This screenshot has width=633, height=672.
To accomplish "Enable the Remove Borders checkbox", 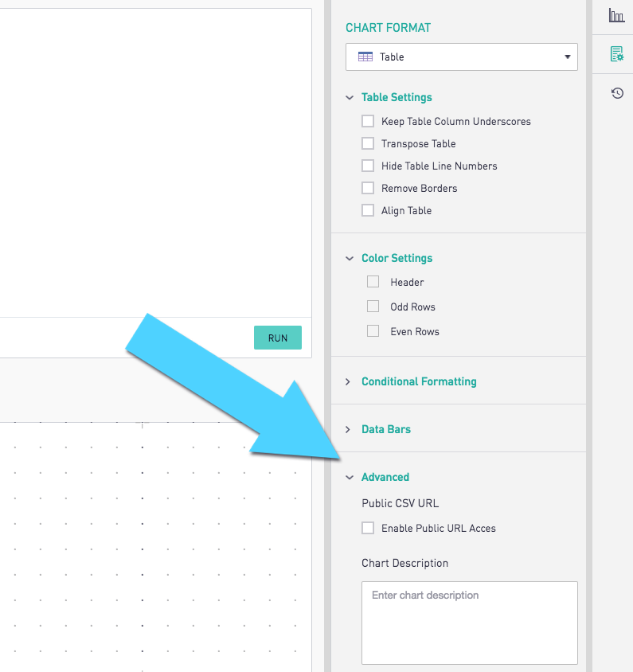I will [368, 188].
